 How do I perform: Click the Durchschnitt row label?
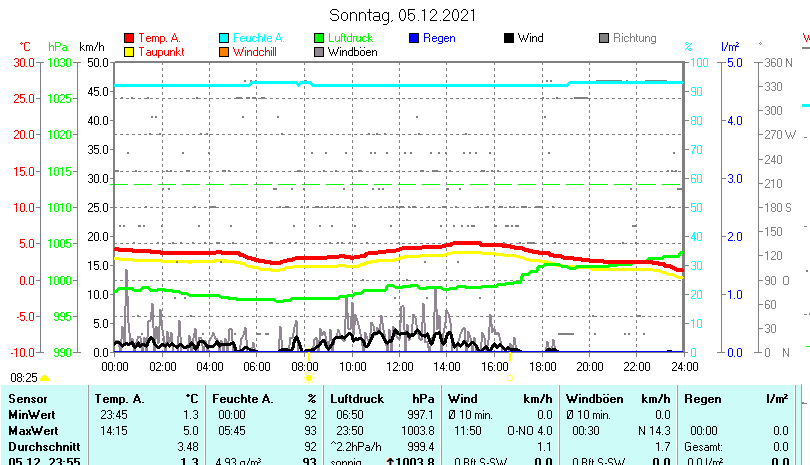point(42,445)
